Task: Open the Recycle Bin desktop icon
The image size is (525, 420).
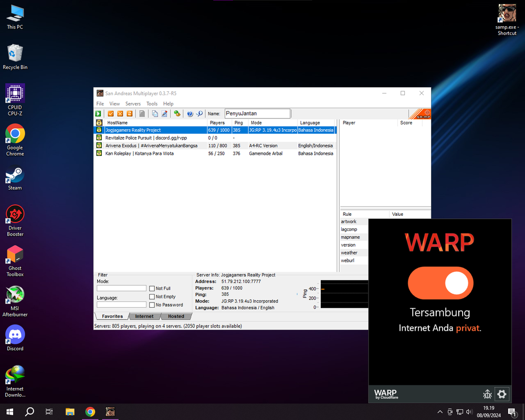Action: (15, 57)
